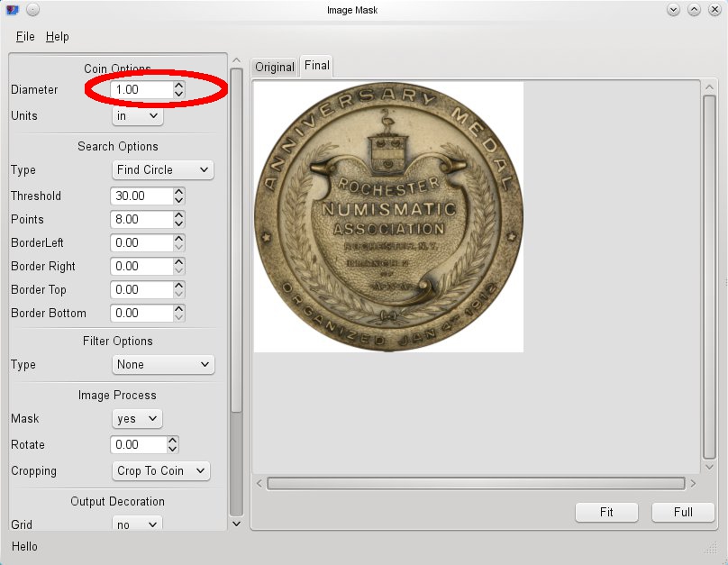
Task: Click the Full button
Action: pos(683,512)
